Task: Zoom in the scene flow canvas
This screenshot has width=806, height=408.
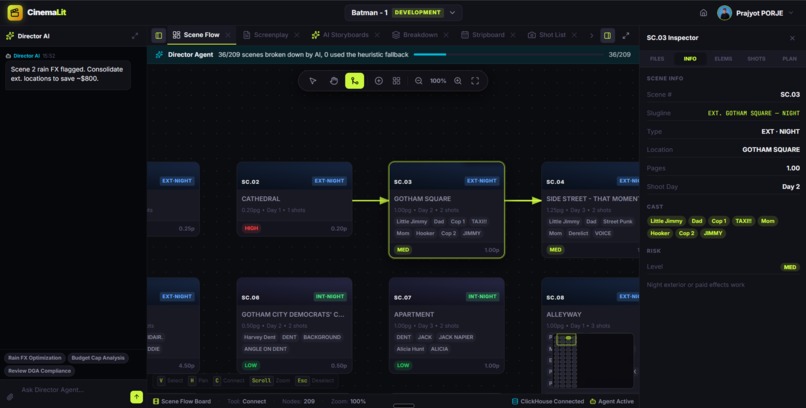Action: pyautogui.click(x=457, y=81)
